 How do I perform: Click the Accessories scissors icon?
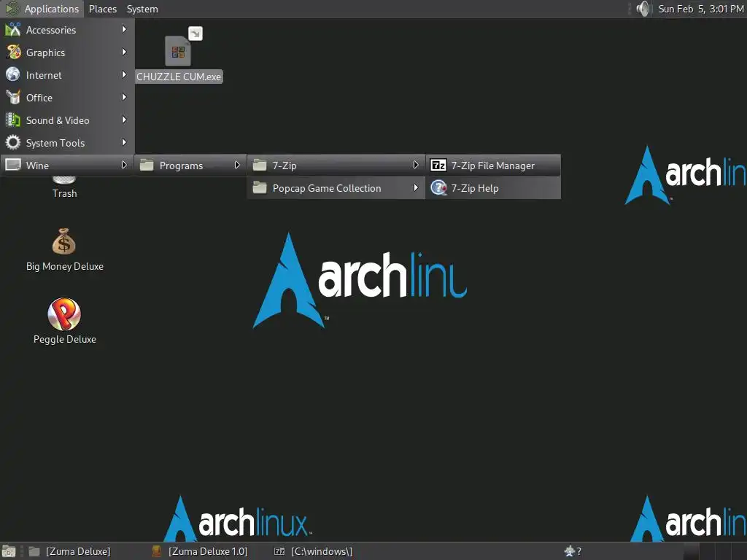click(13, 29)
